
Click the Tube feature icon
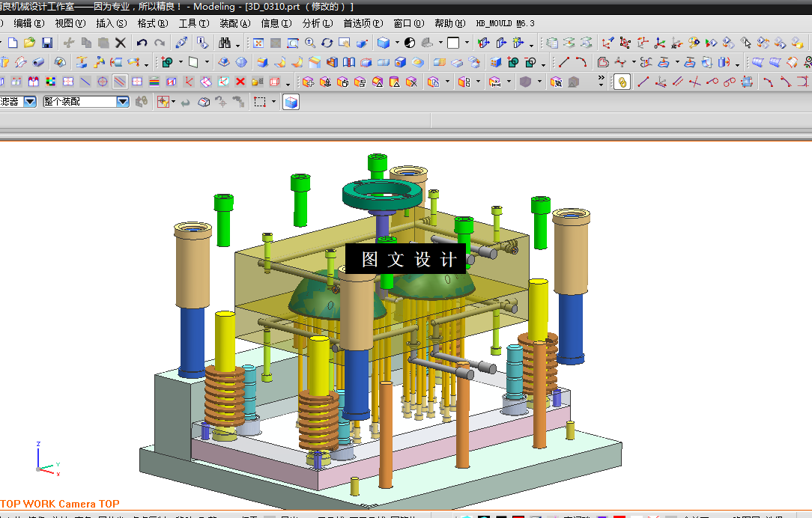38,63
